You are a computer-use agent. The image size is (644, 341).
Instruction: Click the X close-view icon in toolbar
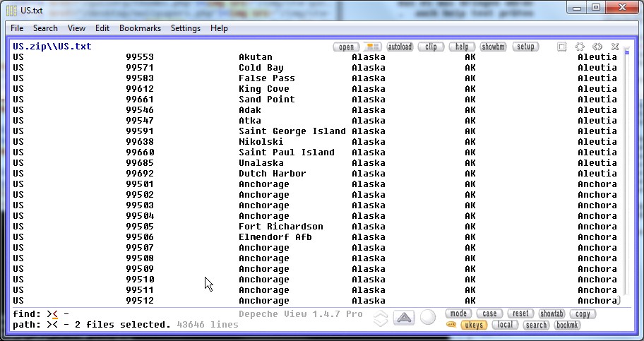point(615,47)
